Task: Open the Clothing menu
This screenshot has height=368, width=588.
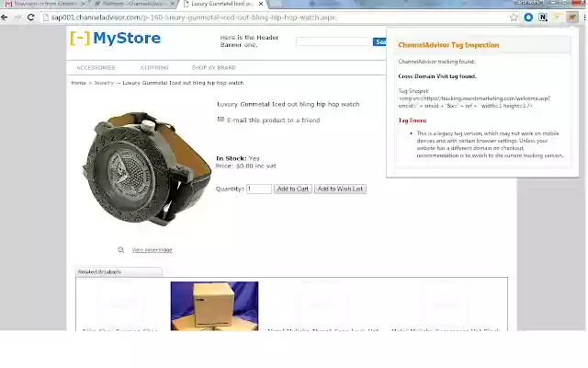Action: pyautogui.click(x=155, y=67)
